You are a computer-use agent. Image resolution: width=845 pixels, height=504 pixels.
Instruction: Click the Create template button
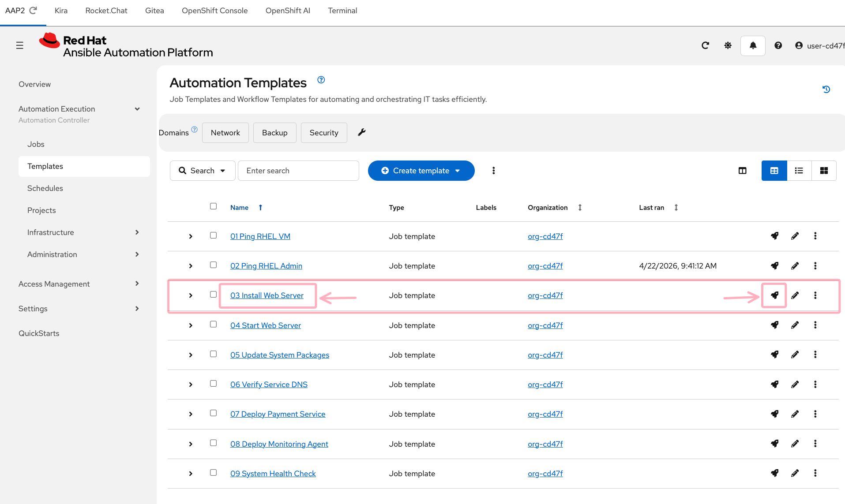(421, 171)
